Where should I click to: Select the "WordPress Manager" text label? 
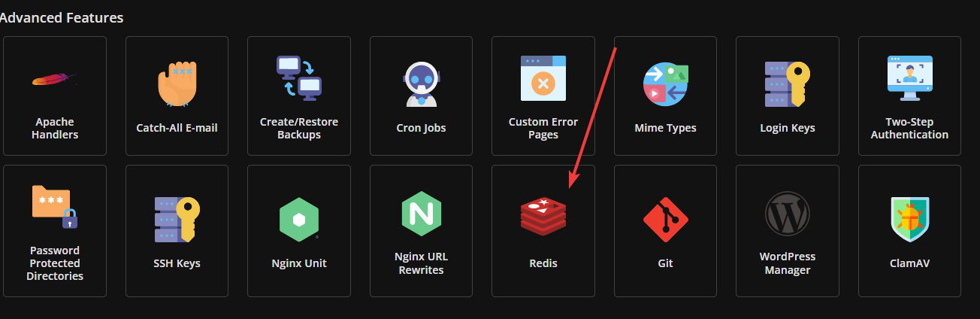787,263
